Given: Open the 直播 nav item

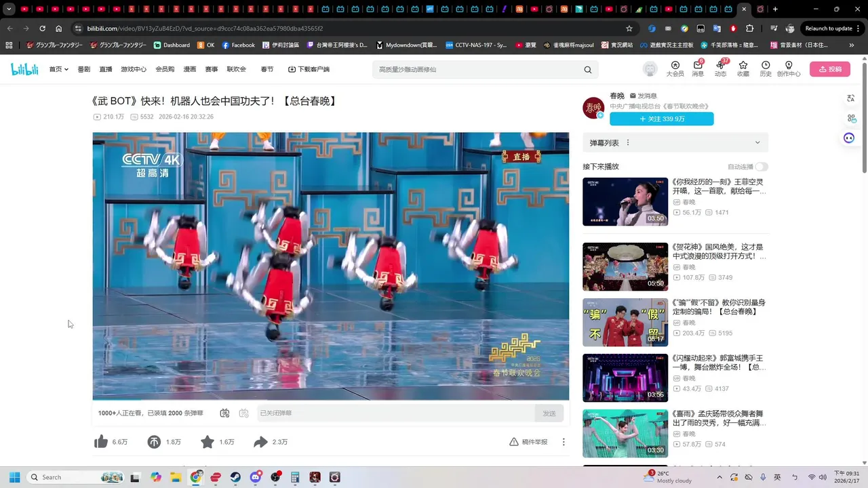Looking at the screenshot, I should [106, 69].
